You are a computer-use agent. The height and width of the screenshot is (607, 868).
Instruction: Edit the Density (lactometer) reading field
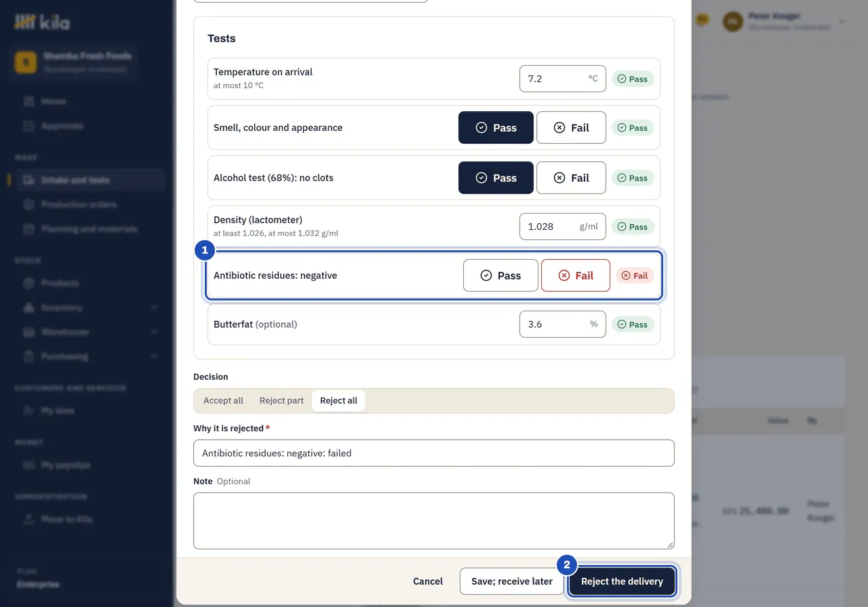[x=562, y=227]
